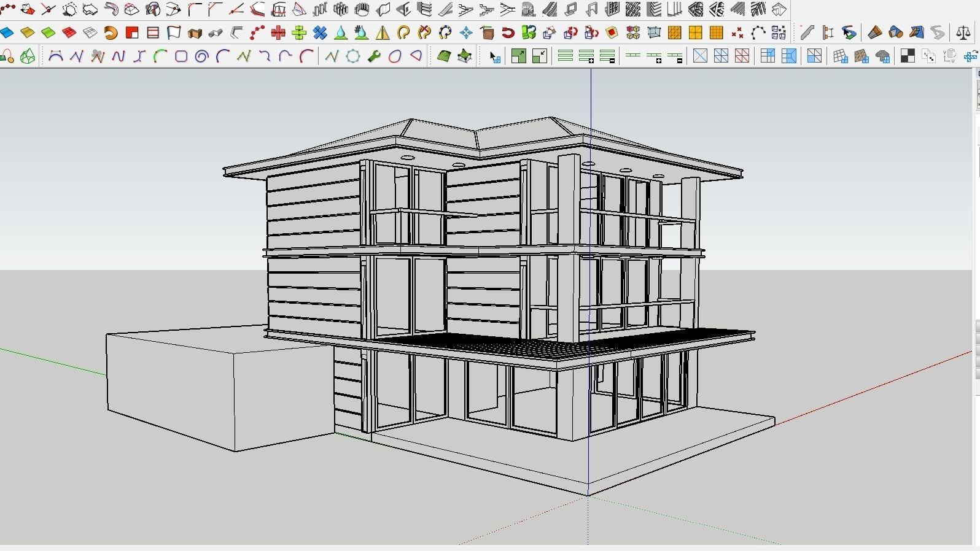Click the red dotted path icon

click(x=257, y=33)
